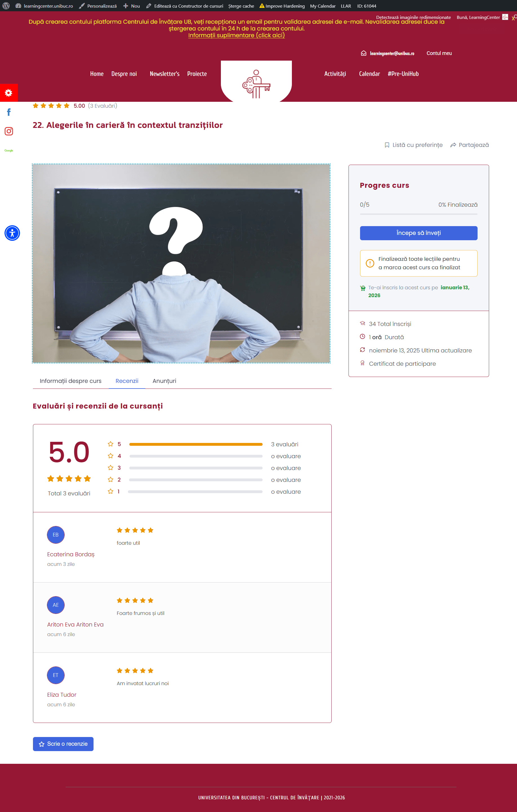Open the Partajează share option

pyautogui.click(x=469, y=145)
